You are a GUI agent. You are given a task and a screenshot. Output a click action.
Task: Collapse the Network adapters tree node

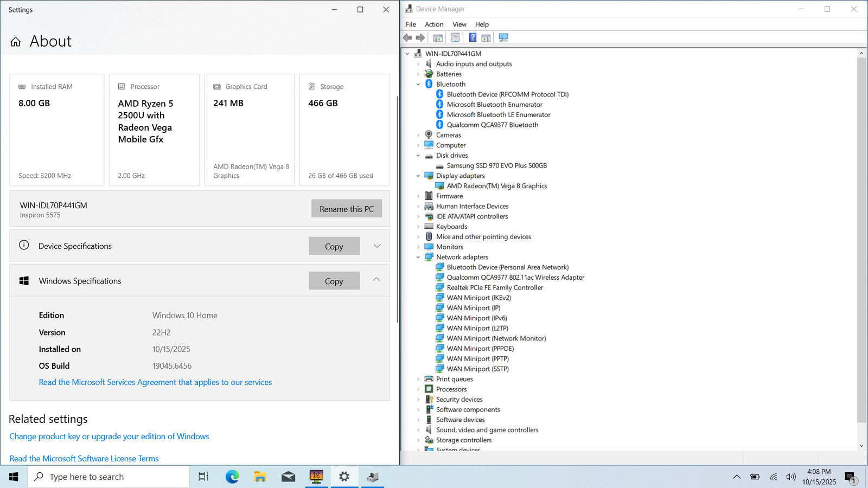click(418, 257)
